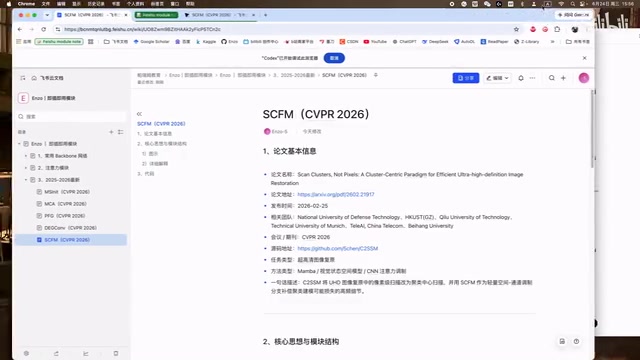Click the collapse-all tree icon in the sidebar
The width and height of the screenshot is (640, 360).
click(121, 132)
